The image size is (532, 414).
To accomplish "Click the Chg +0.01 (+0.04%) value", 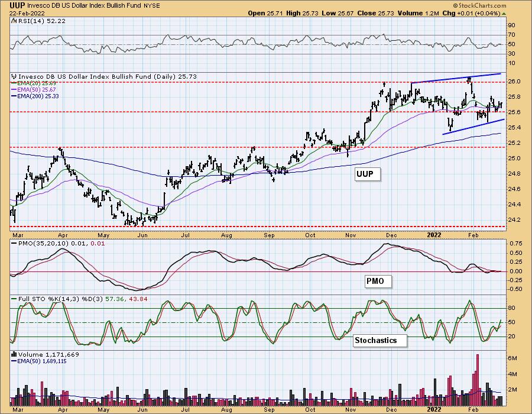I will [471, 13].
